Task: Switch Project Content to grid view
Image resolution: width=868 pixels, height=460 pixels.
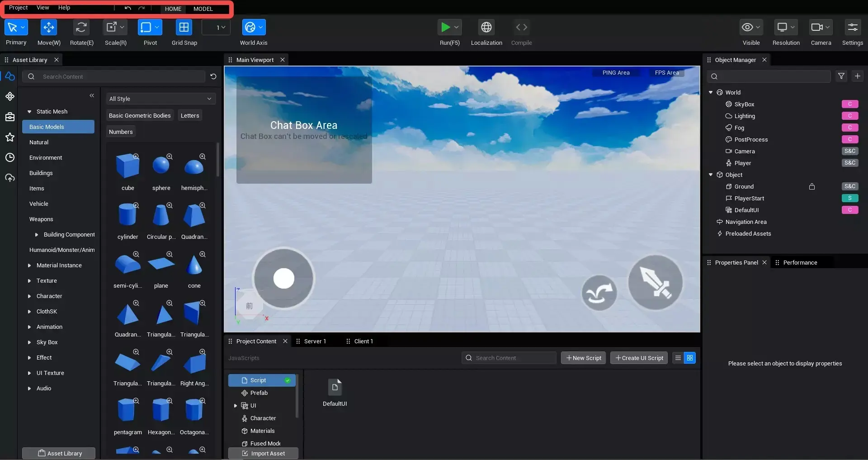Action: tap(690, 358)
